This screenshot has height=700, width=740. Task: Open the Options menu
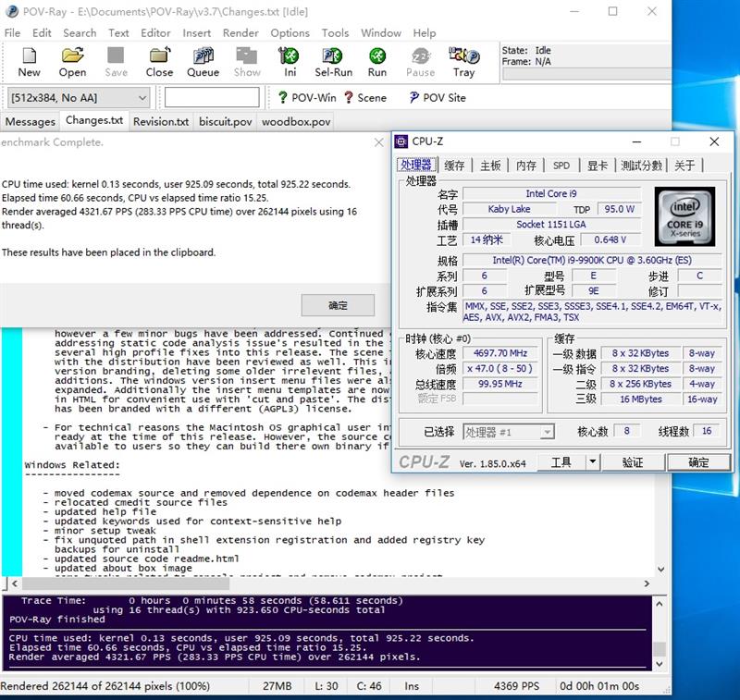(x=290, y=33)
